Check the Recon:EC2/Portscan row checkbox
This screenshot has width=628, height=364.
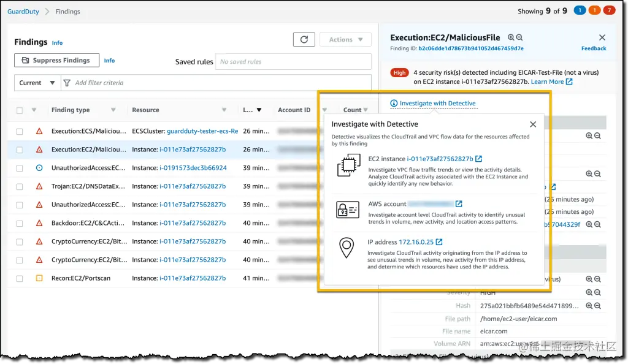(x=19, y=279)
